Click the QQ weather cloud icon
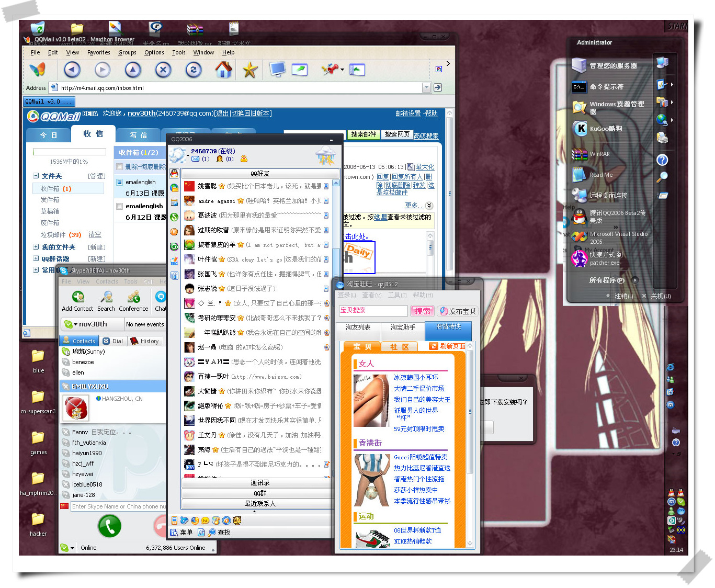Screen dimensions: 715x588 (x=326, y=156)
